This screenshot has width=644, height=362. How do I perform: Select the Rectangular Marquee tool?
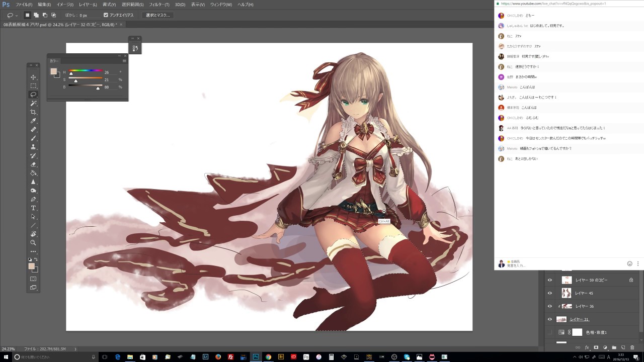tap(33, 86)
